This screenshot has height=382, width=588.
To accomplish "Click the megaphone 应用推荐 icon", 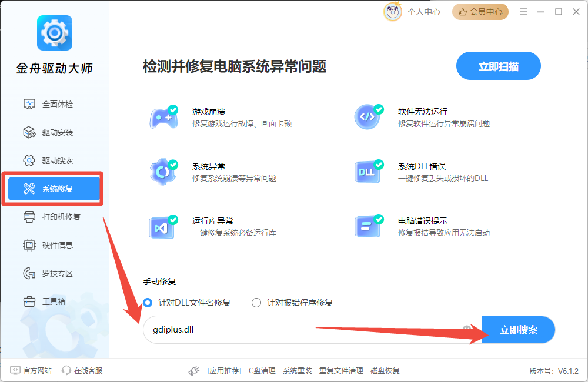I will click(x=194, y=371).
